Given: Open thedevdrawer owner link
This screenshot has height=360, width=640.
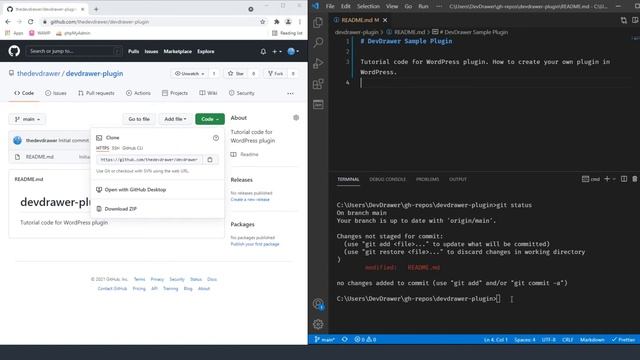Looking at the screenshot, I should coord(38,73).
